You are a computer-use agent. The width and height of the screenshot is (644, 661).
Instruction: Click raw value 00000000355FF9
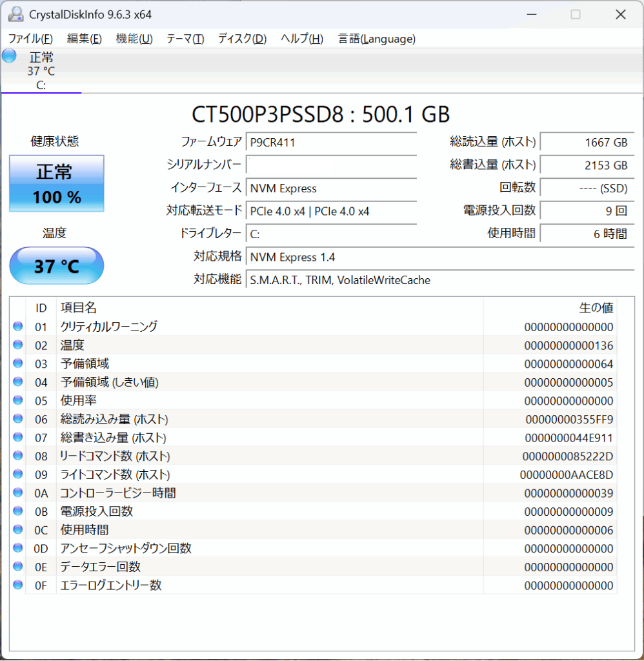[x=569, y=420]
